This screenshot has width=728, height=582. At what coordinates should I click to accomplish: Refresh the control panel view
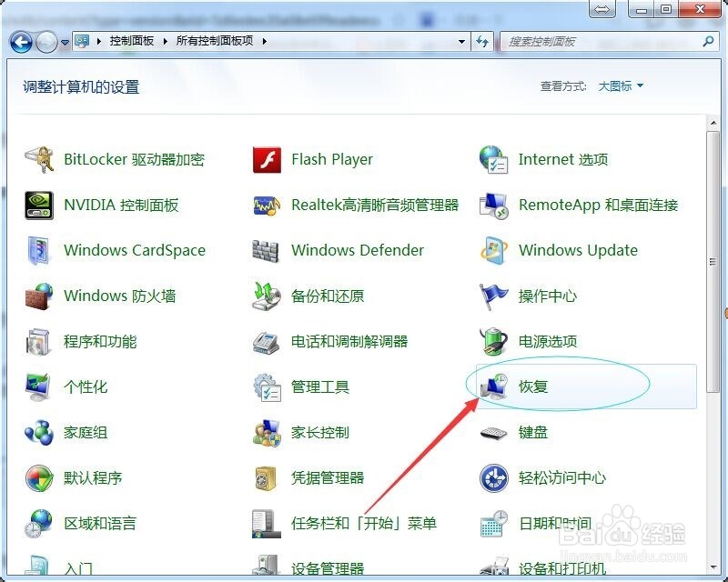(482, 42)
